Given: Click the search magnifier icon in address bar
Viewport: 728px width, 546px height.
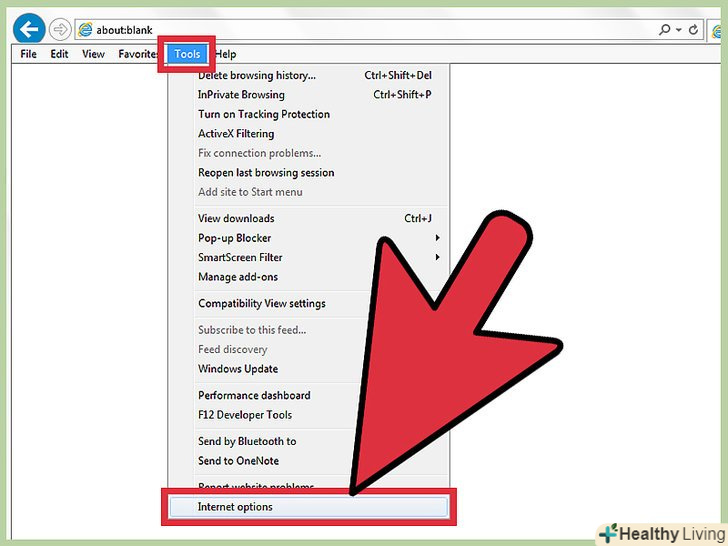Looking at the screenshot, I should click(664, 30).
